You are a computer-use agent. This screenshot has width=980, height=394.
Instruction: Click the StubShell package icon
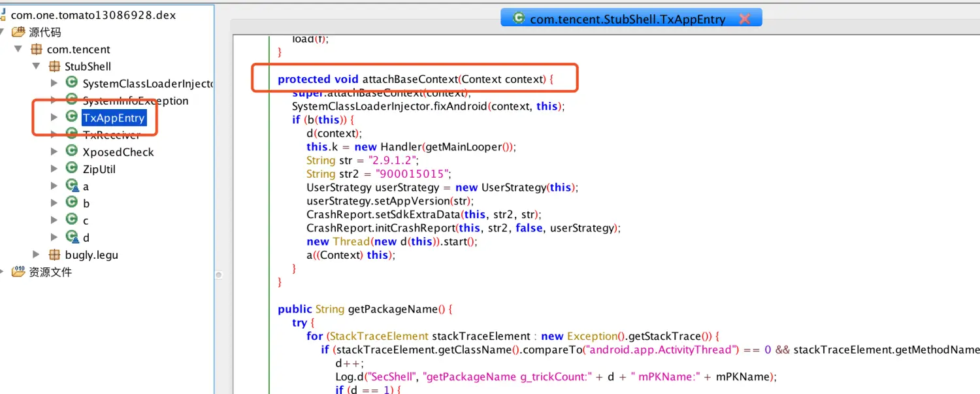[x=54, y=66]
